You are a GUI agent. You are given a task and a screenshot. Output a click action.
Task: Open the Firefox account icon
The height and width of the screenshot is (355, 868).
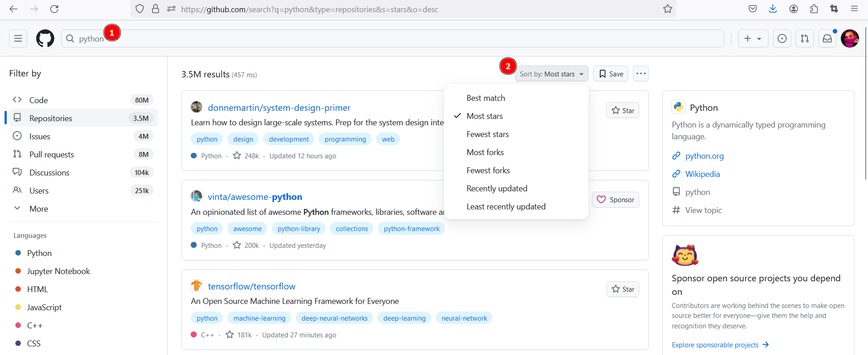pyautogui.click(x=793, y=9)
